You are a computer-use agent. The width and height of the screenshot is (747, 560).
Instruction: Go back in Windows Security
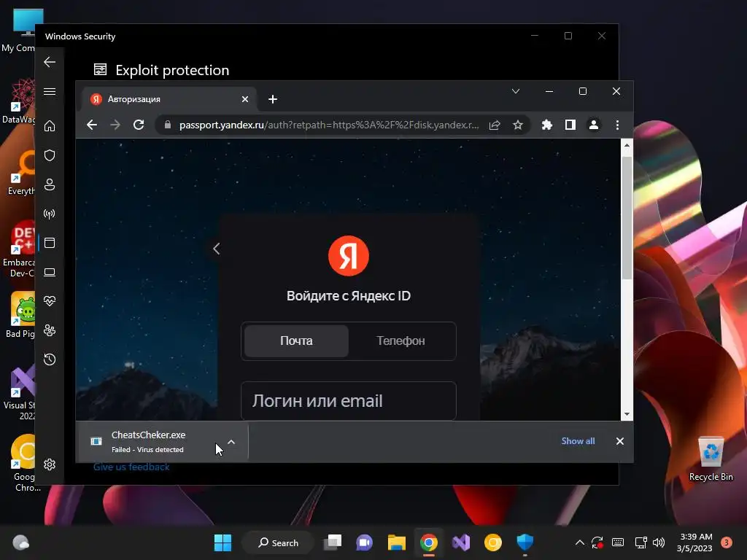tap(50, 62)
